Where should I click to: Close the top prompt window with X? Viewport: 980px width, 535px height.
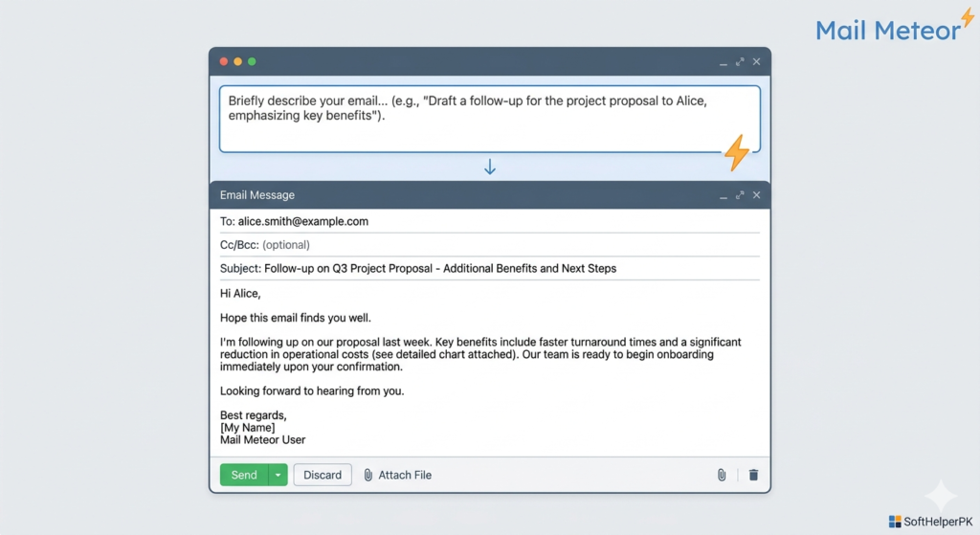[756, 61]
